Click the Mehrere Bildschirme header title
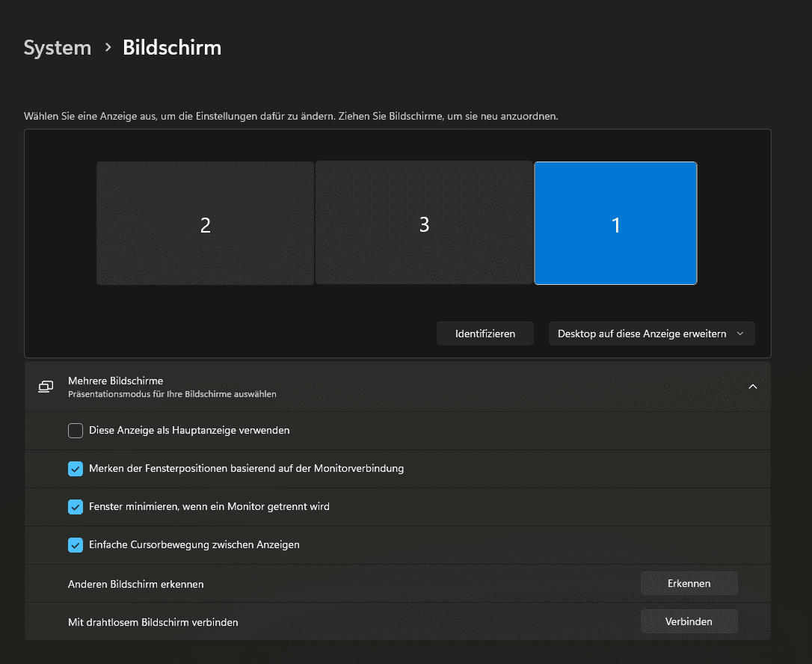This screenshot has height=664, width=812. pos(115,381)
